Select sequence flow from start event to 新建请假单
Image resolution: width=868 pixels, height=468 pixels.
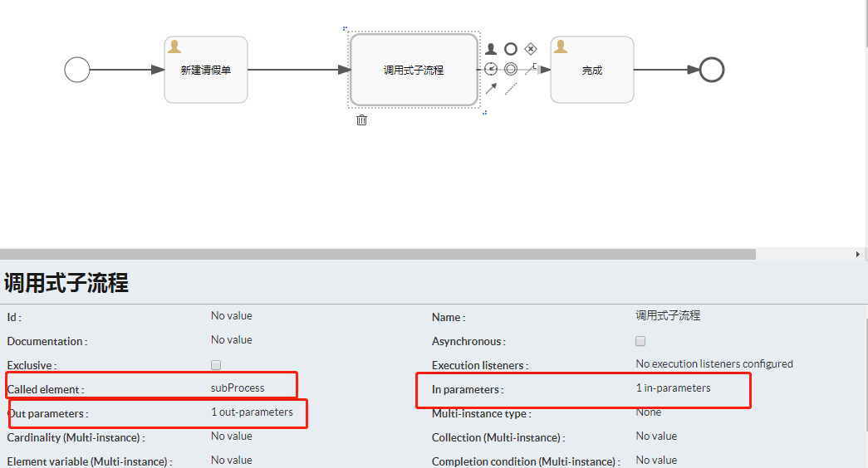point(127,70)
